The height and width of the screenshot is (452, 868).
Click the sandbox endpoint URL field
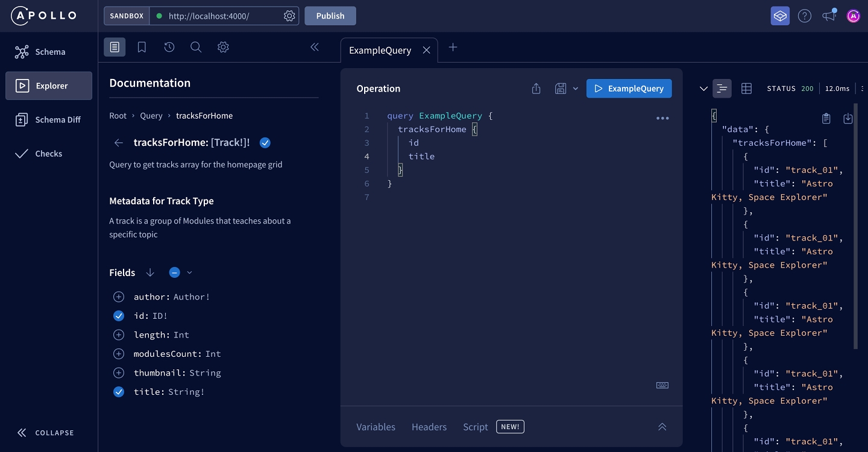(x=217, y=16)
